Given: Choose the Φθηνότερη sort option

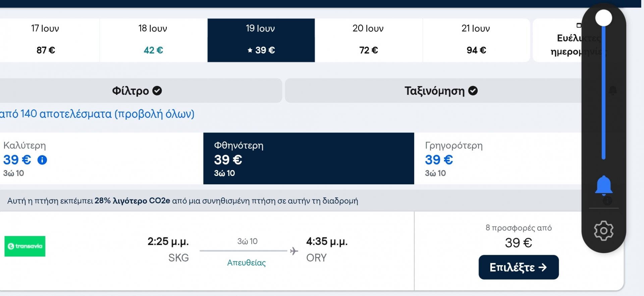Looking at the screenshot, I should coord(309,159).
